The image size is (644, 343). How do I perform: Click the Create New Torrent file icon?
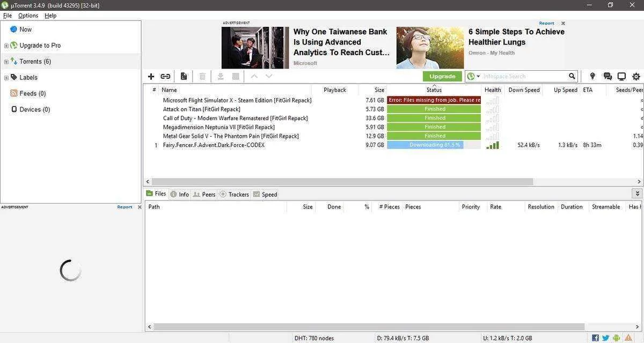(184, 76)
